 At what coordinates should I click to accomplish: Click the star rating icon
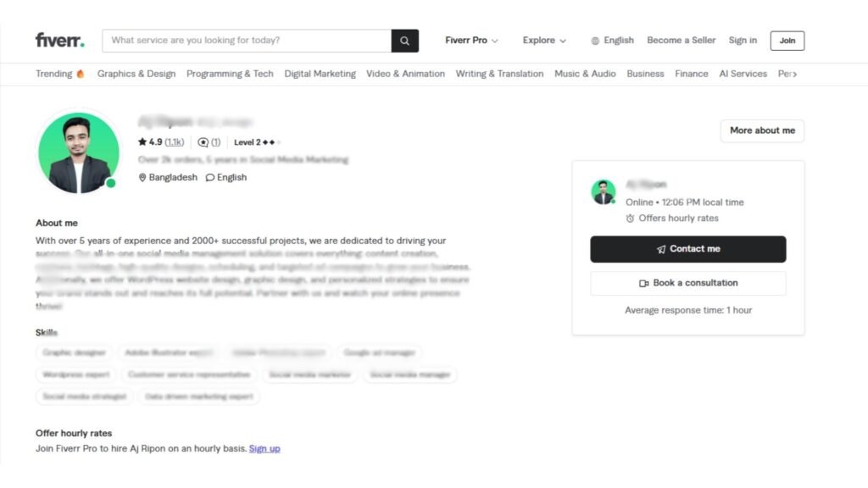(x=142, y=142)
